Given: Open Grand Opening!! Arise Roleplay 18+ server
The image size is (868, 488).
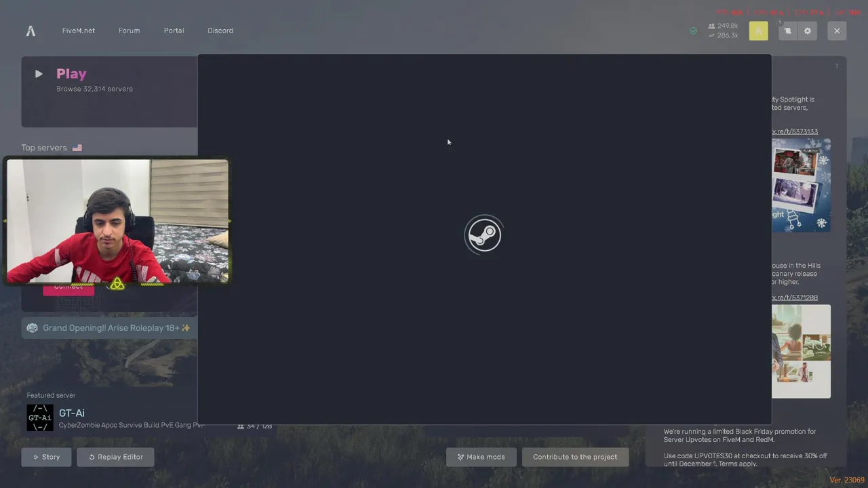Looking at the screenshot, I should point(109,328).
